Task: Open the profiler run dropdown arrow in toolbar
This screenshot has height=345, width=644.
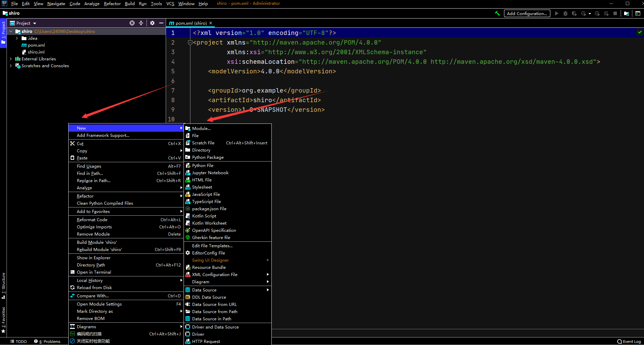Action: tap(590, 14)
